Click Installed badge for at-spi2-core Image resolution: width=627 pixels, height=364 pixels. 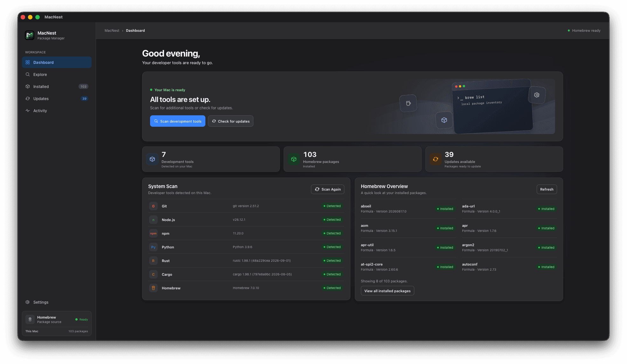click(x=445, y=267)
